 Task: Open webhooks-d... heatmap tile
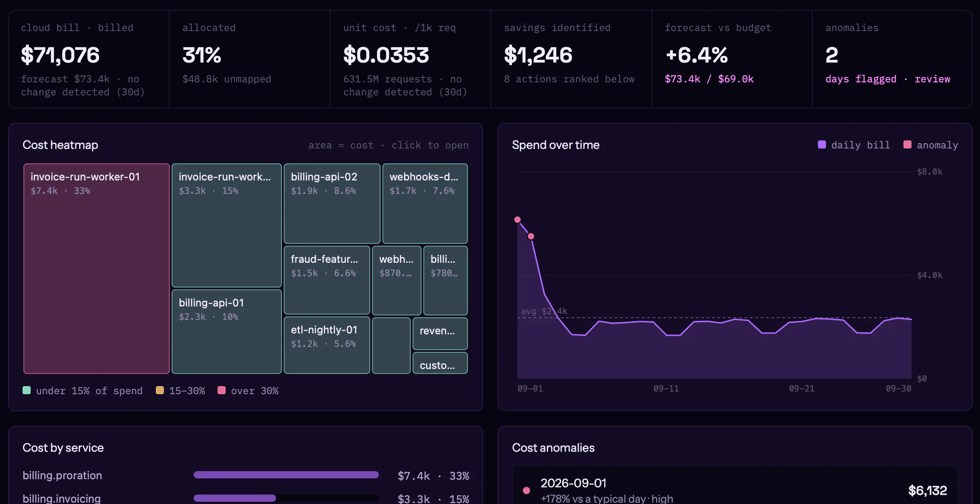(x=425, y=203)
